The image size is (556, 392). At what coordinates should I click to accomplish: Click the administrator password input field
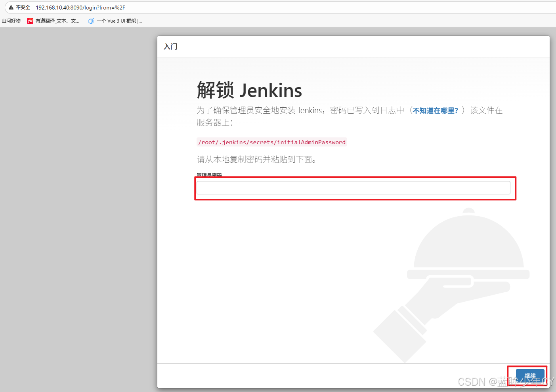tap(353, 188)
